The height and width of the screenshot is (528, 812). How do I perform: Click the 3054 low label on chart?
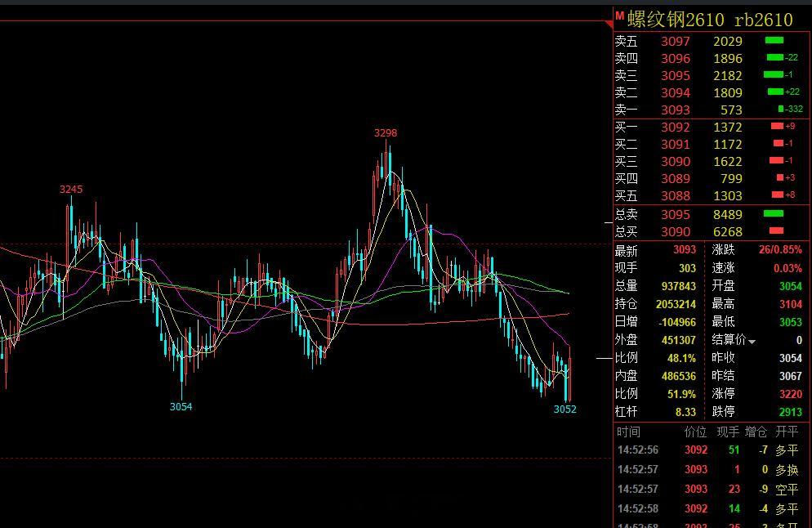click(x=181, y=407)
